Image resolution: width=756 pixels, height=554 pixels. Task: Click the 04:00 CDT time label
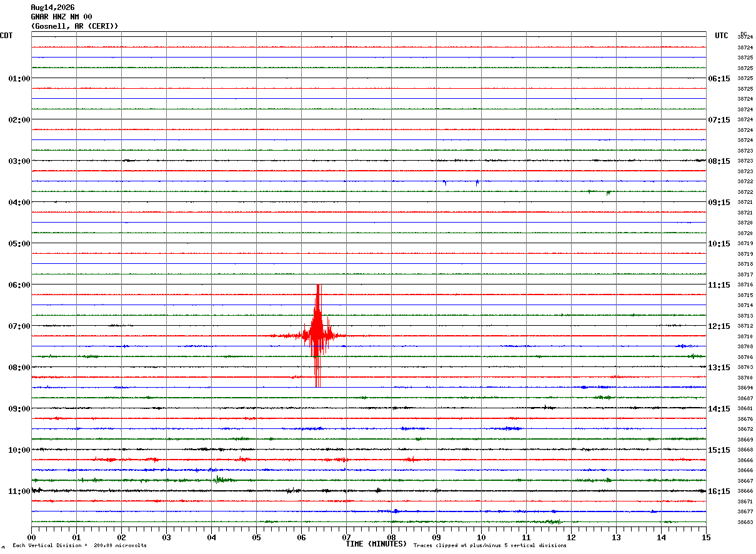(x=19, y=203)
